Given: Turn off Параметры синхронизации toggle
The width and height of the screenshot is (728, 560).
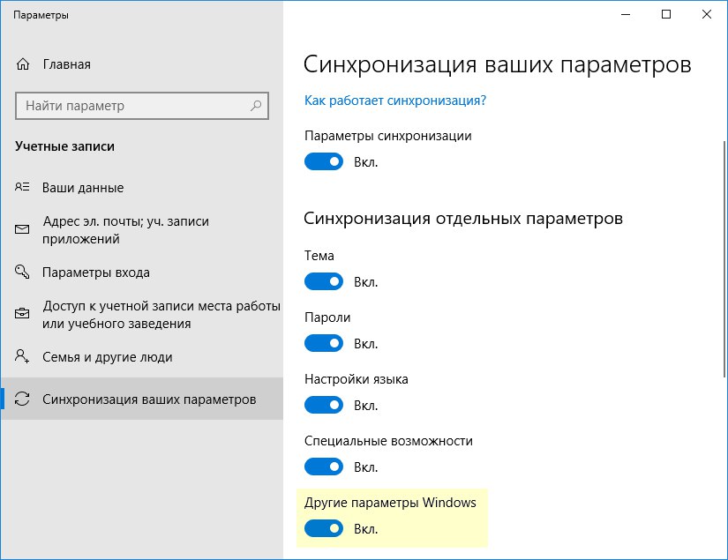Looking at the screenshot, I should 324,161.
